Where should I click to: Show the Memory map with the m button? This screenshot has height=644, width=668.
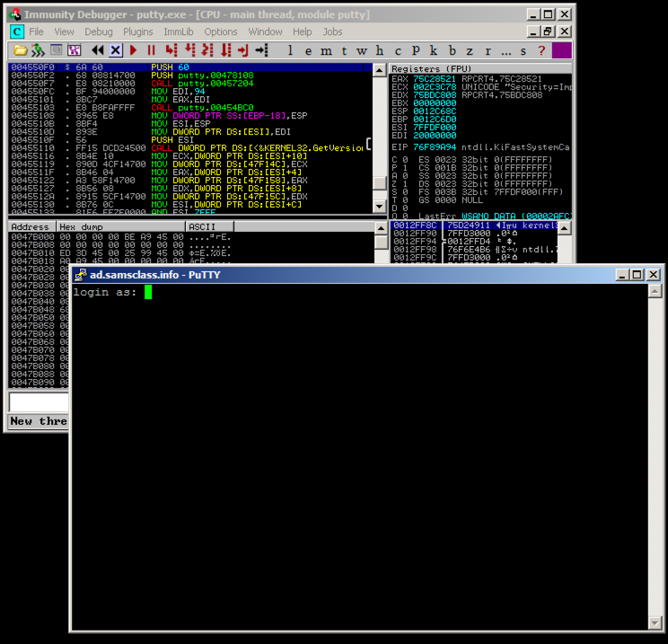pos(326,51)
